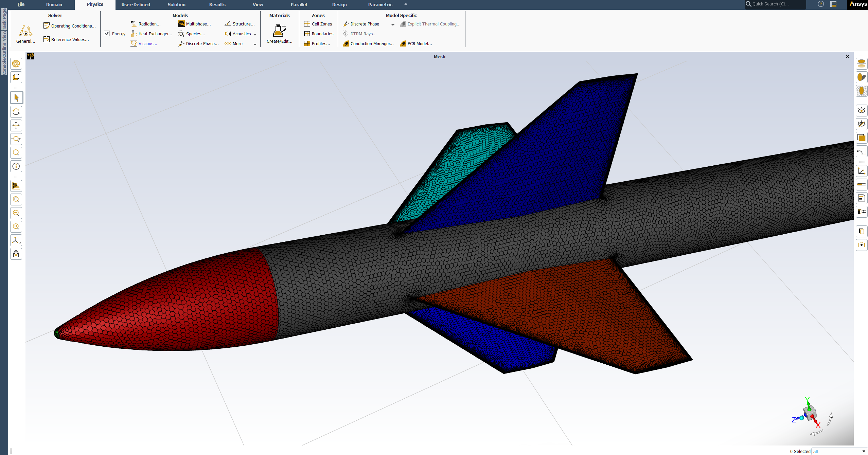Open Cell Zones conditions

click(318, 24)
